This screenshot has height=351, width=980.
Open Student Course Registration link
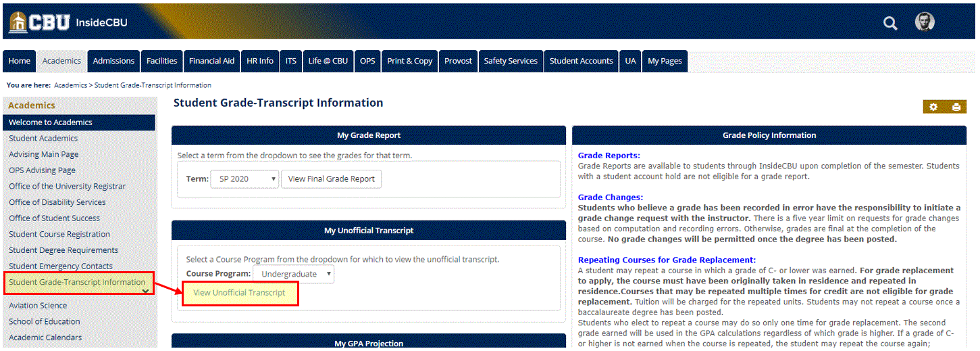tap(59, 234)
